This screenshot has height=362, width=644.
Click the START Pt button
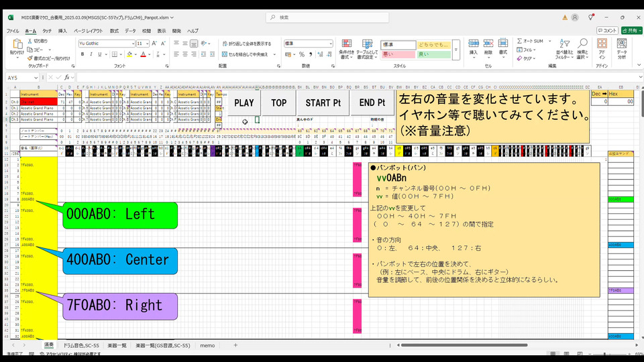(323, 103)
